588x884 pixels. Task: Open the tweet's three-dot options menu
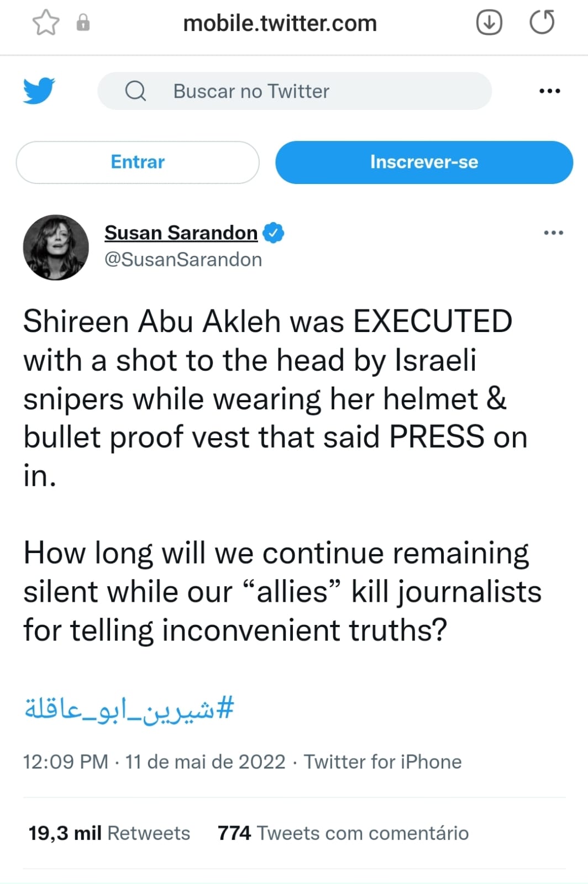click(553, 233)
